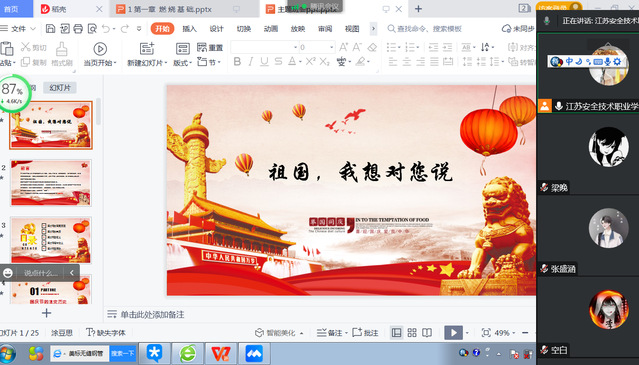Open the slide sorter view icon

(412, 332)
